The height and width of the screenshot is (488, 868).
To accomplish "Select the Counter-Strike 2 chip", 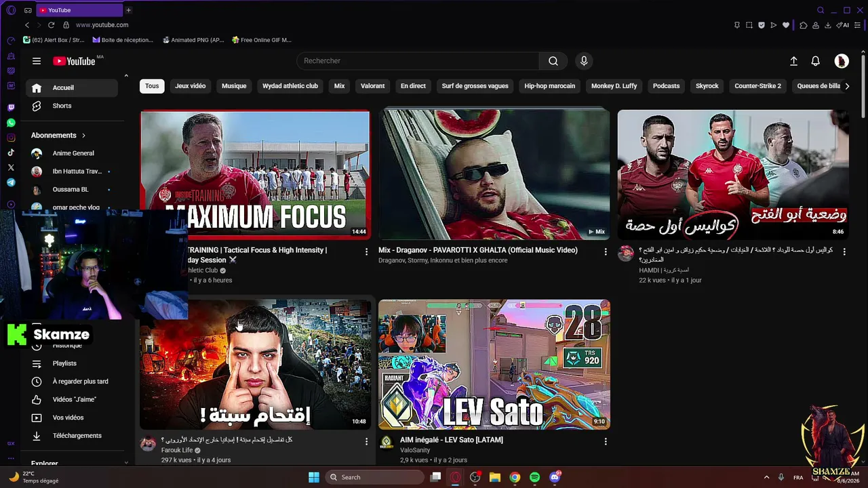I will coord(758,86).
